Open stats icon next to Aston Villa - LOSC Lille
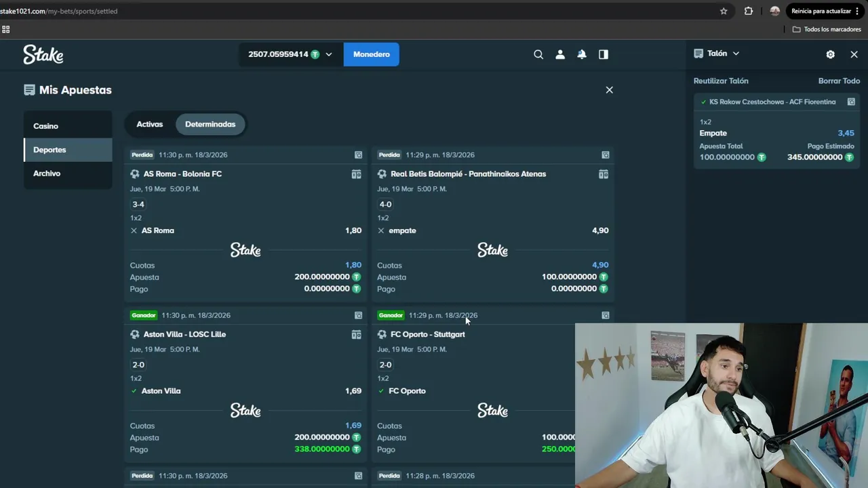Screen dimensions: 868x488 click(x=356, y=334)
